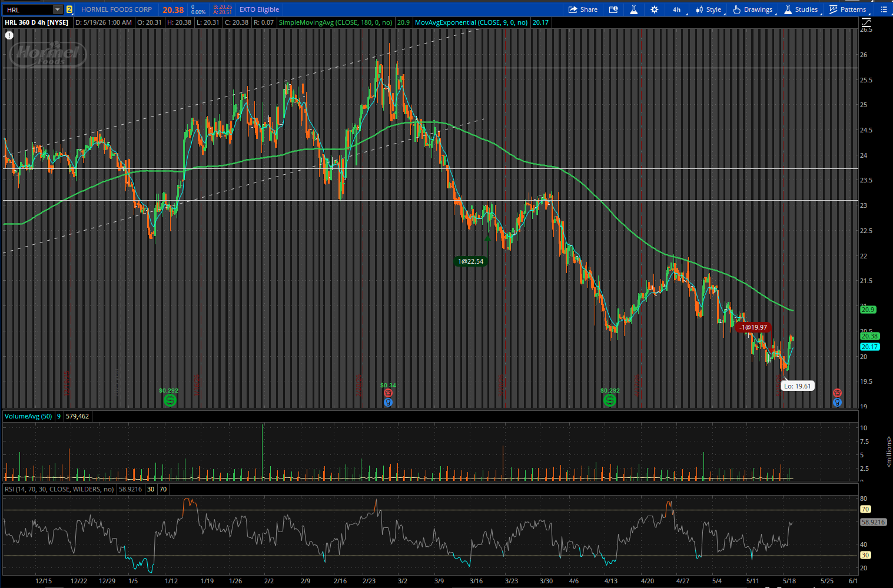The image size is (893, 588).
Task: Open the Studies flask icon menu
Action: (788, 9)
